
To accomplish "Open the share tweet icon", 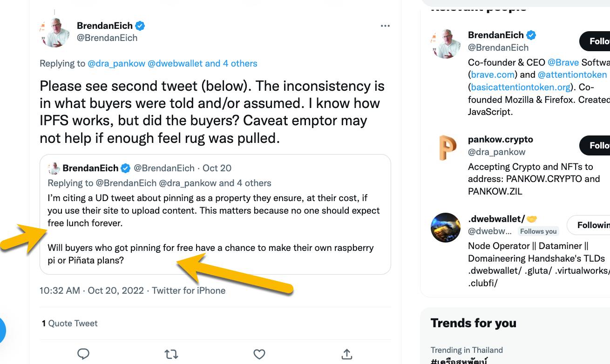I will [346, 354].
